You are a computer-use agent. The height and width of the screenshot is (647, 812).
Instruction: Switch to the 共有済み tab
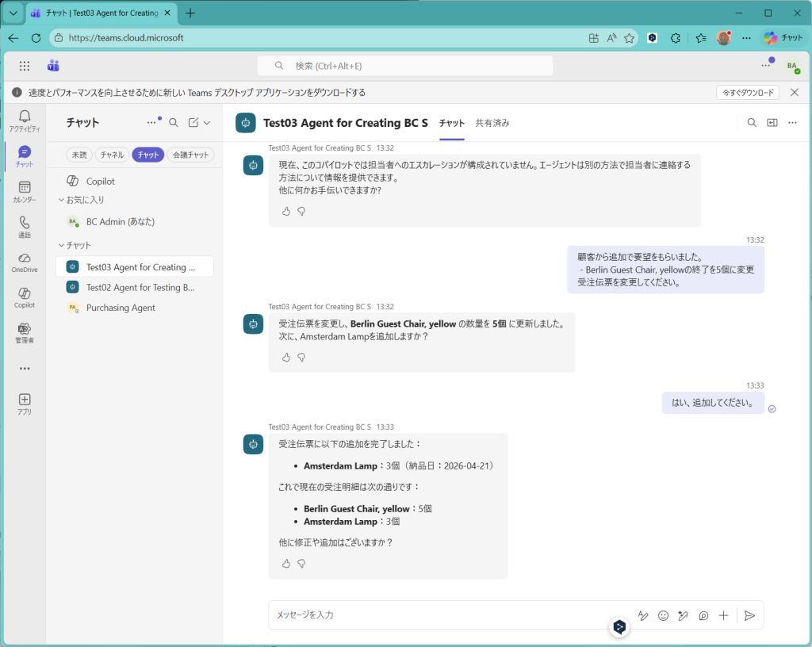pyautogui.click(x=492, y=123)
